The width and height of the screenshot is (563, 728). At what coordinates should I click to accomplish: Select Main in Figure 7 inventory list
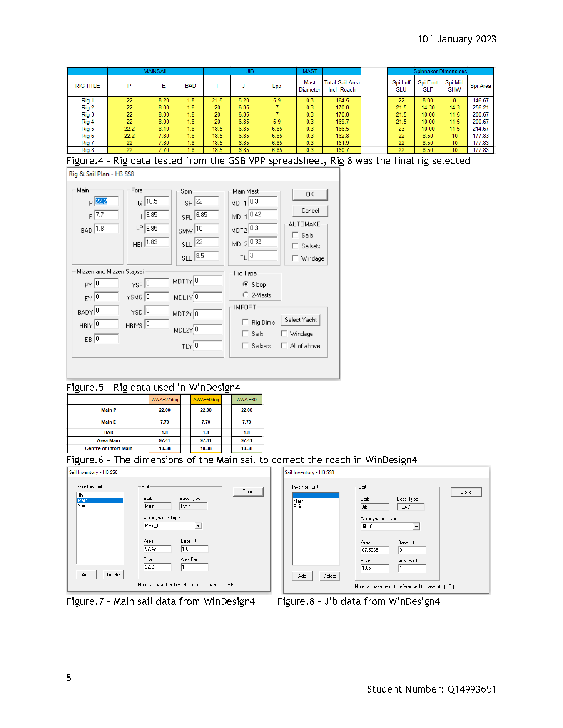[100, 500]
